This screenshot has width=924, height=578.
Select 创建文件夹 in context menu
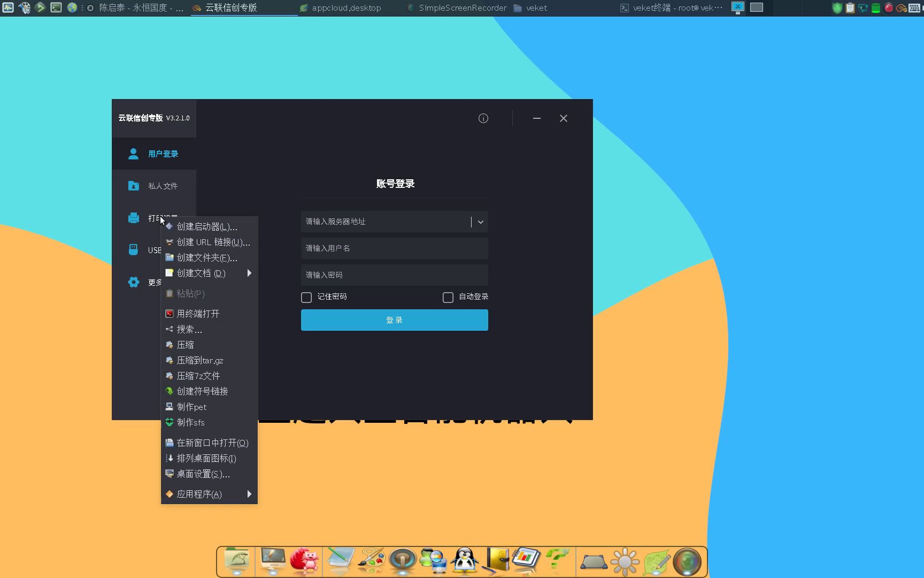coord(209,257)
